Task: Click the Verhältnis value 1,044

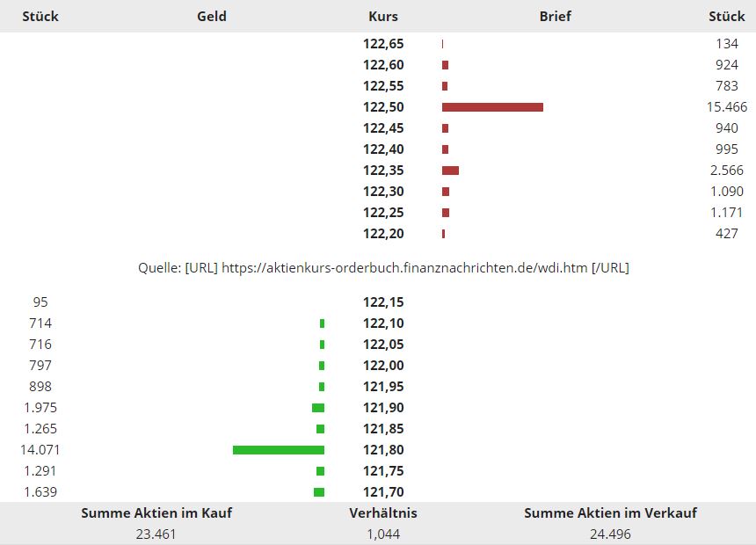Action: click(383, 534)
